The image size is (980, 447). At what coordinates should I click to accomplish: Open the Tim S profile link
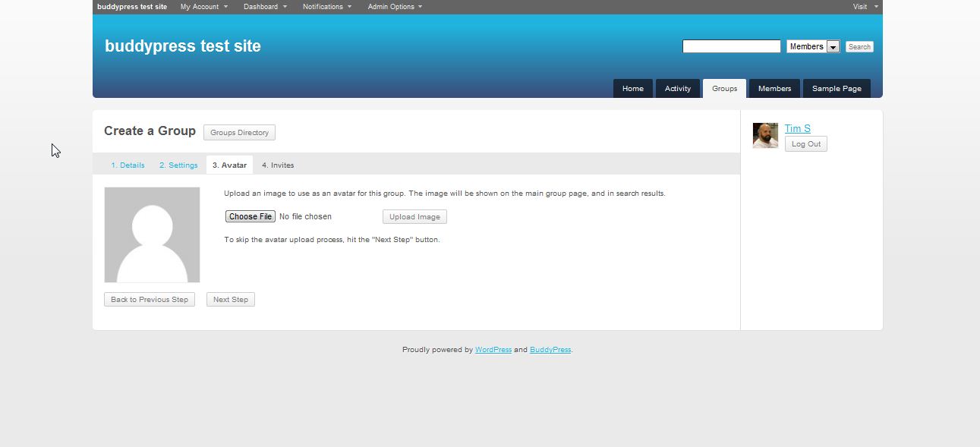[x=797, y=129]
